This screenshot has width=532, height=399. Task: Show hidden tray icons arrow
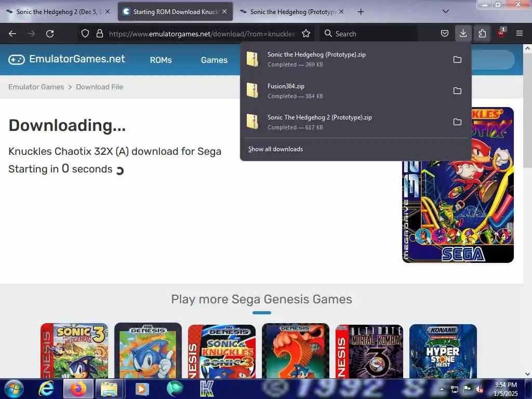pyautogui.click(x=442, y=389)
